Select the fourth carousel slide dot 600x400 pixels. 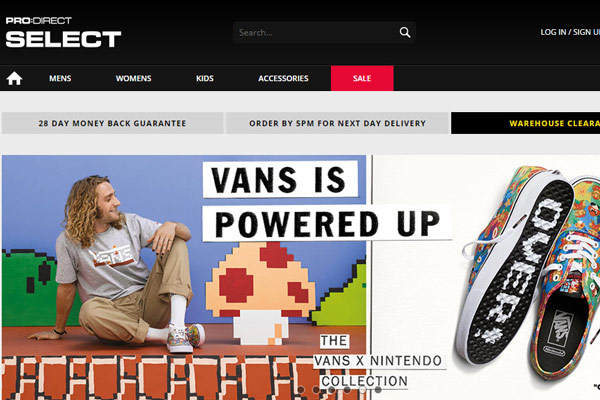point(347,389)
